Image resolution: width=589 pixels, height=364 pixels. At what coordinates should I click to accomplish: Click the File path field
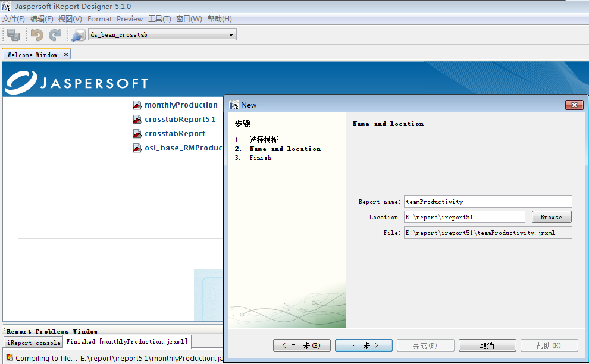point(488,233)
